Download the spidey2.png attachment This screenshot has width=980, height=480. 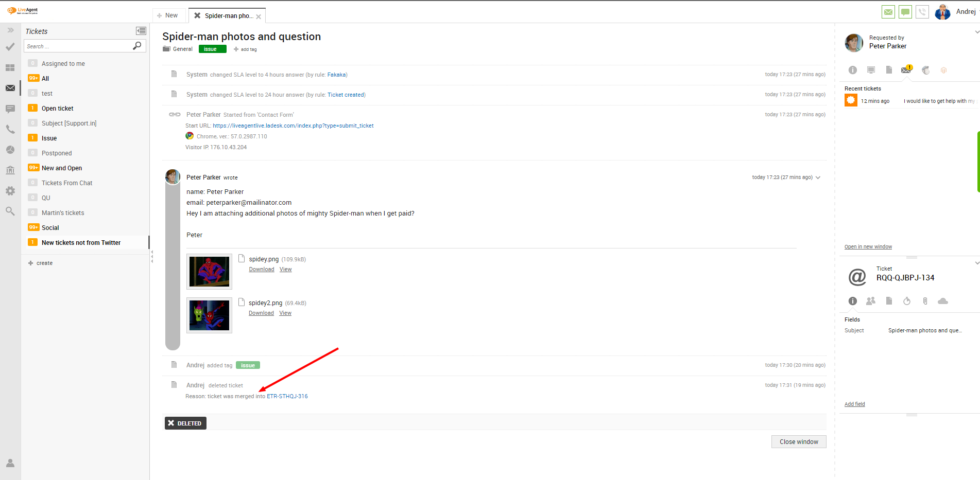tap(261, 313)
